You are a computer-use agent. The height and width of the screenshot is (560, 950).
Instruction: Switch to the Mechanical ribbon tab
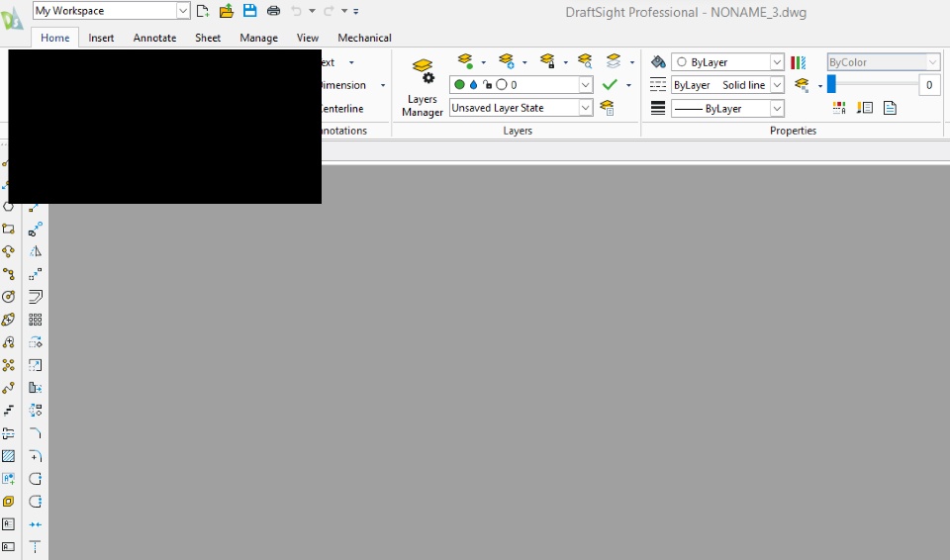tap(365, 38)
